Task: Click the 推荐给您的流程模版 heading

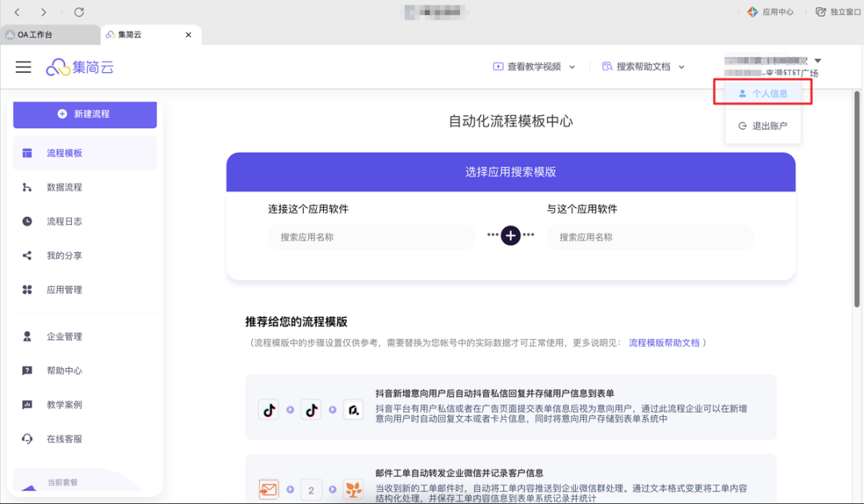Action: coord(297,322)
